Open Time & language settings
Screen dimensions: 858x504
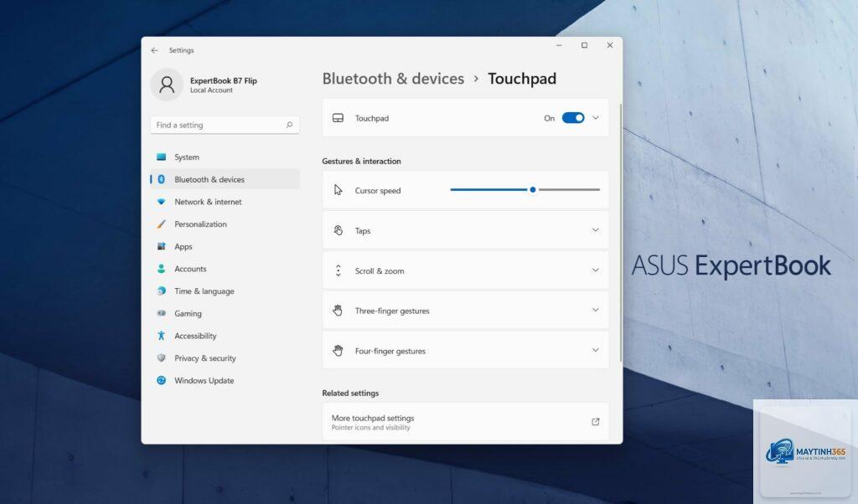pos(225,291)
